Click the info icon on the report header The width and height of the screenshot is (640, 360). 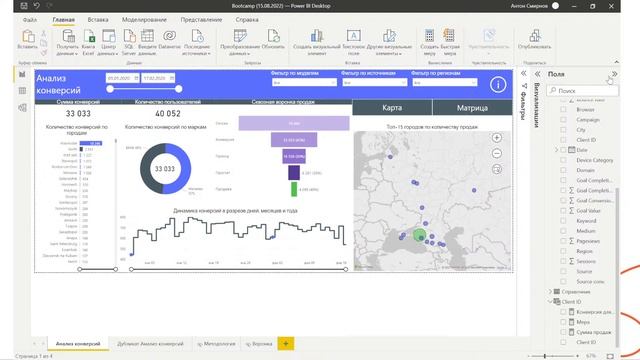tap(498, 85)
